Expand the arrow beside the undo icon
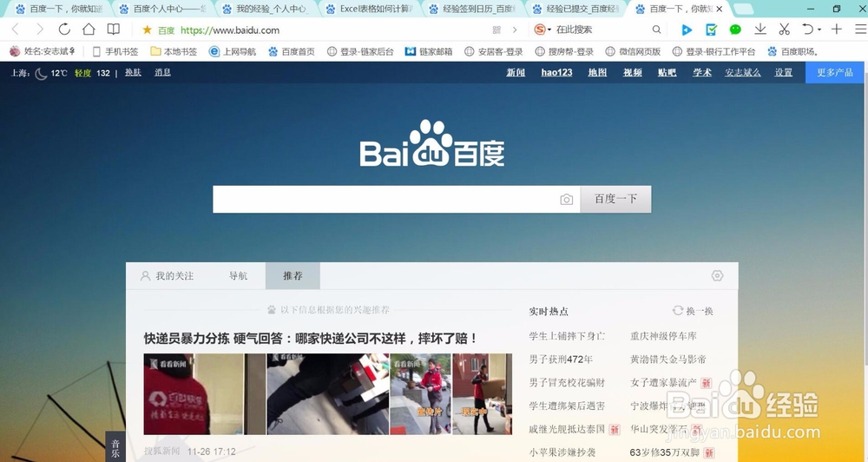Viewport: 868px width, 462px height. (819, 30)
